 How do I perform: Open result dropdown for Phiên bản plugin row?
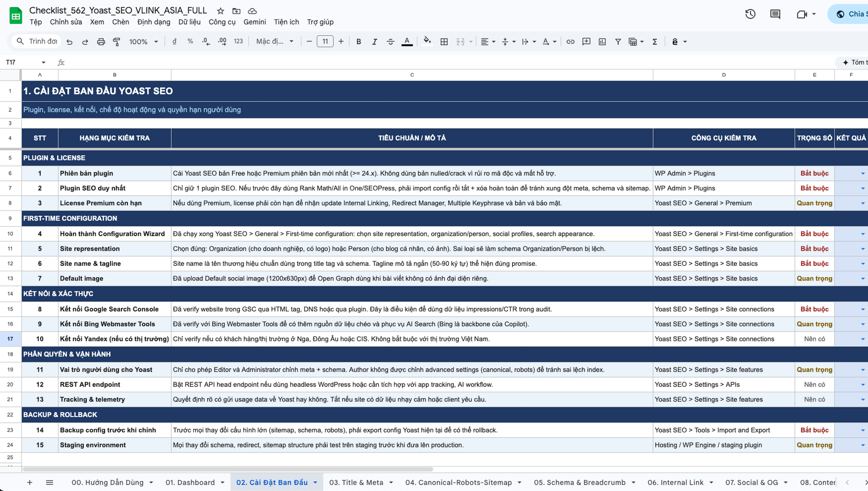coord(863,174)
